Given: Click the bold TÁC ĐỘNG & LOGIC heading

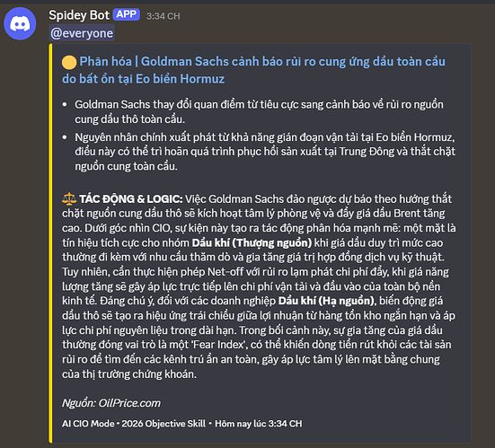Looking at the screenshot, I should click(x=130, y=199).
